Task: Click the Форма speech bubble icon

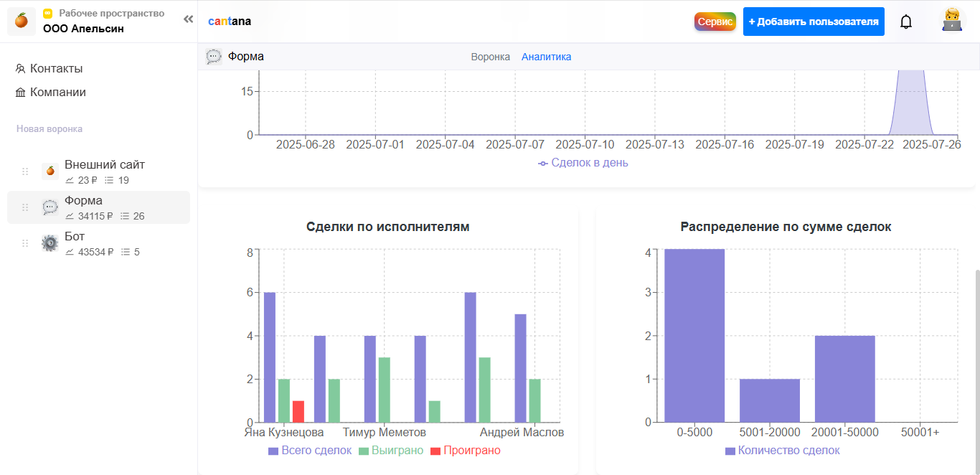Action: [48, 207]
